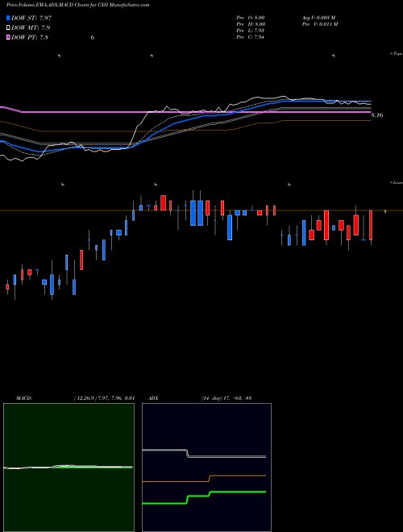The width and height of the screenshot is (403, 532).
Task: Click the blue DOW ST legend swatch
Action: (x=9, y=18)
